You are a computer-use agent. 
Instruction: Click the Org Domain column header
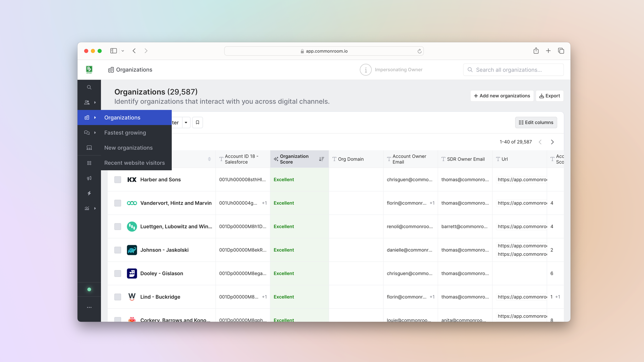356,159
